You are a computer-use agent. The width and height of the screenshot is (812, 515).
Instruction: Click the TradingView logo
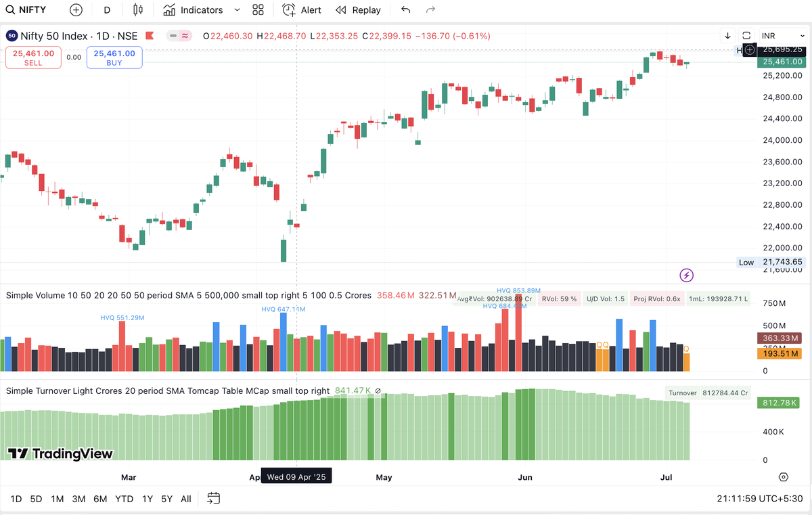[60, 453]
